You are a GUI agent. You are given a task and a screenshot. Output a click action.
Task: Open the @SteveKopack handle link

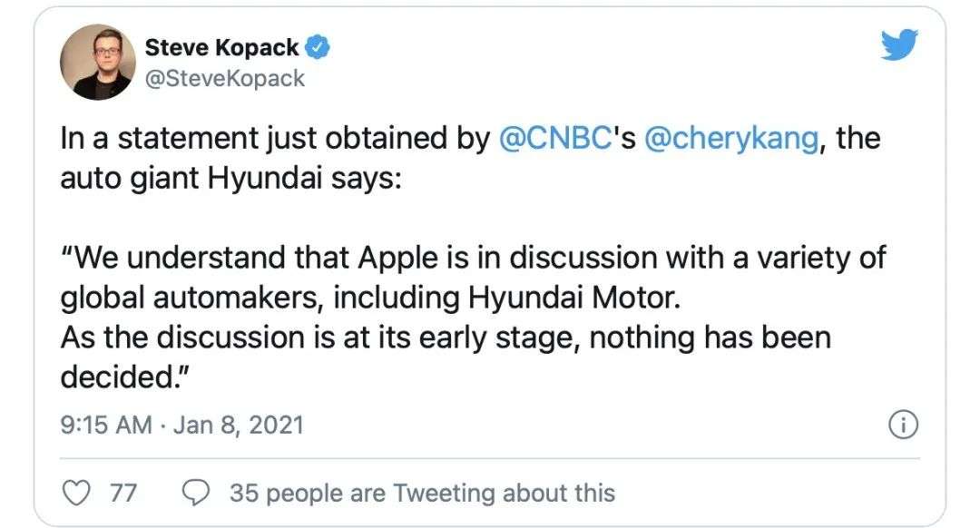[x=225, y=78]
